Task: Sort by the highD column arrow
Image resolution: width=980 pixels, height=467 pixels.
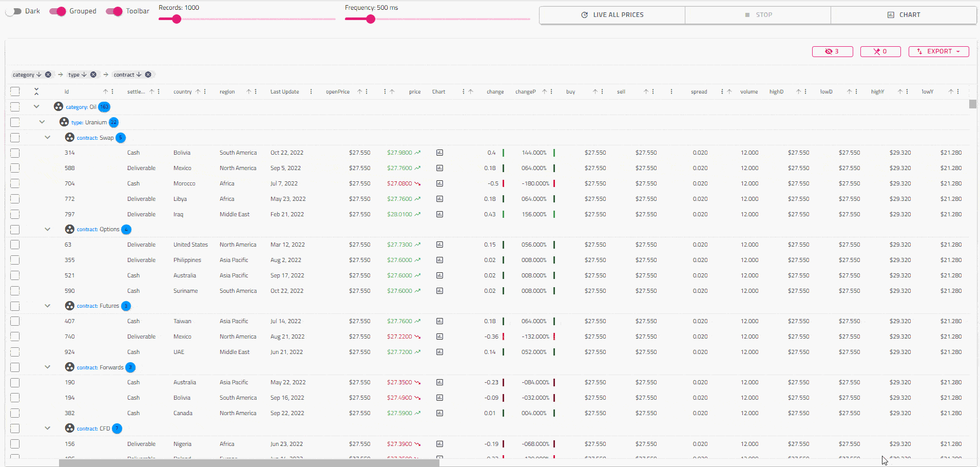Action: point(799,91)
